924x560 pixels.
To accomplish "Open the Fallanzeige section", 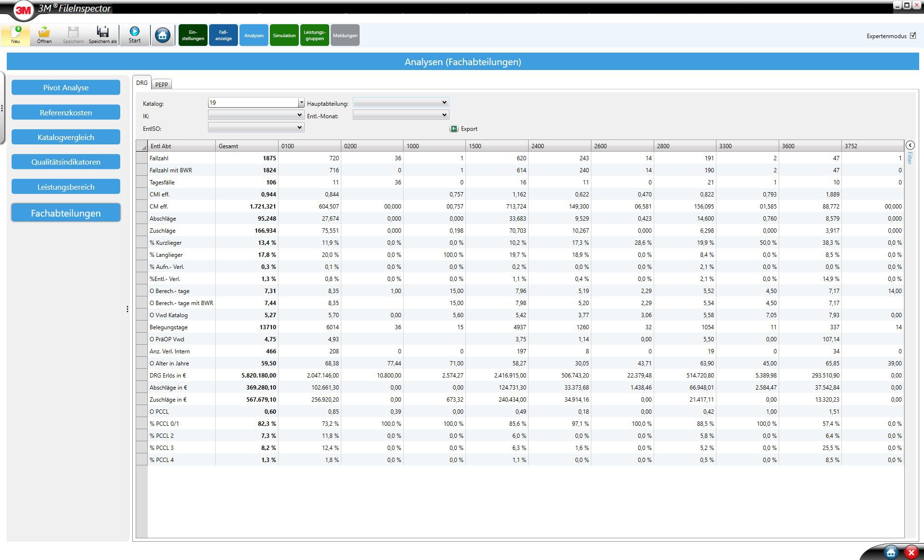I will pos(223,35).
